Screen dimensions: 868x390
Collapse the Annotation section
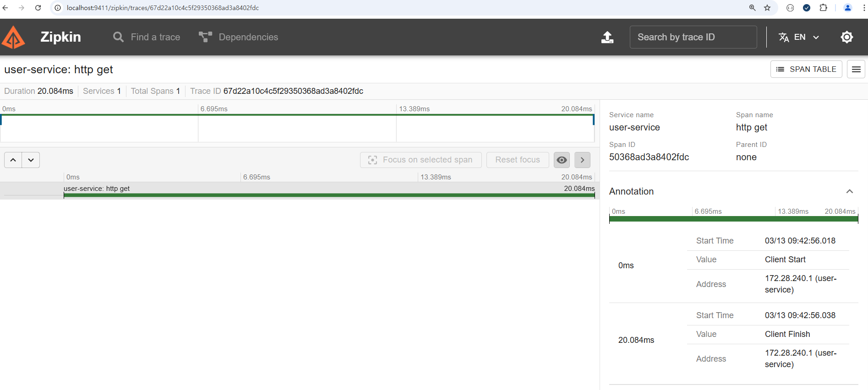(x=850, y=191)
